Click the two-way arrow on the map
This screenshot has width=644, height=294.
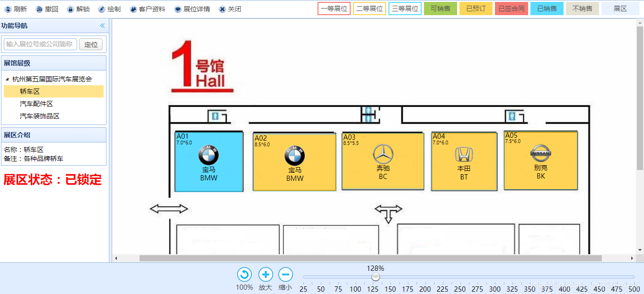[x=169, y=209]
